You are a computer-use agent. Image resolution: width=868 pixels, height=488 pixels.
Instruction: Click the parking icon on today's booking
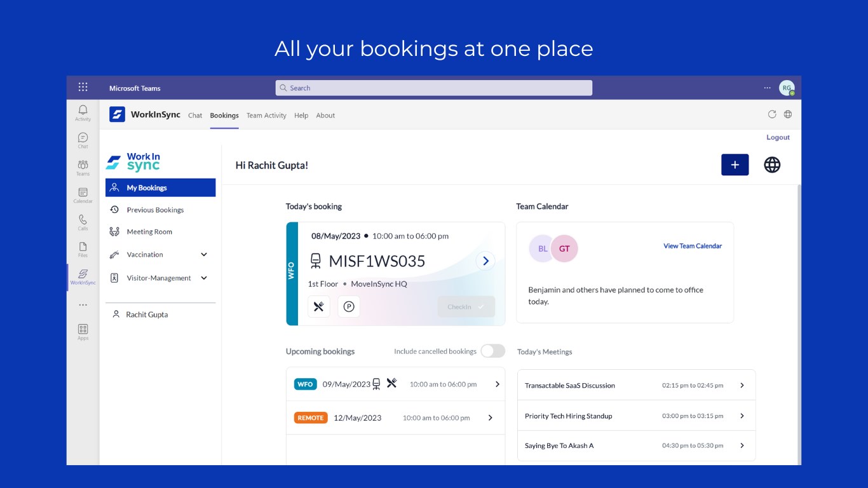[349, 307]
